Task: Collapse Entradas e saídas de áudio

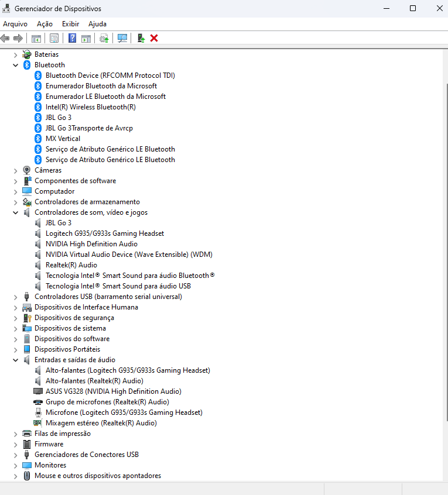Action: [x=15, y=360]
